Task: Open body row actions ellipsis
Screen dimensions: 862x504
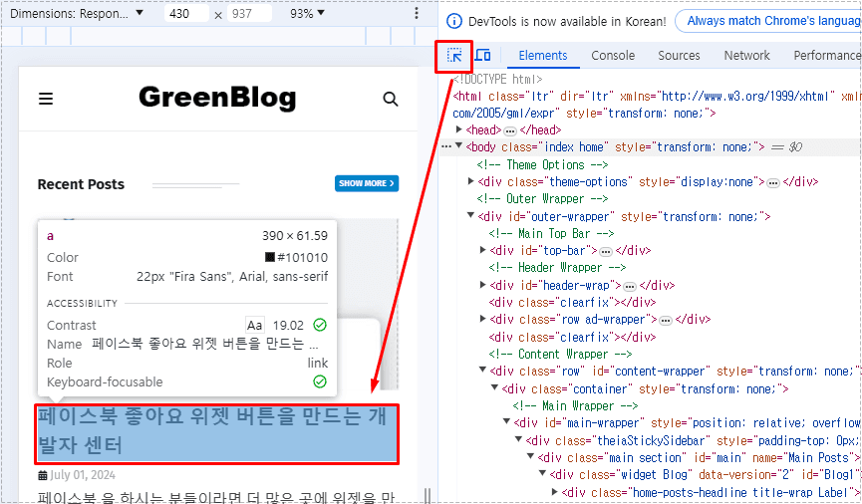Action: [x=446, y=146]
